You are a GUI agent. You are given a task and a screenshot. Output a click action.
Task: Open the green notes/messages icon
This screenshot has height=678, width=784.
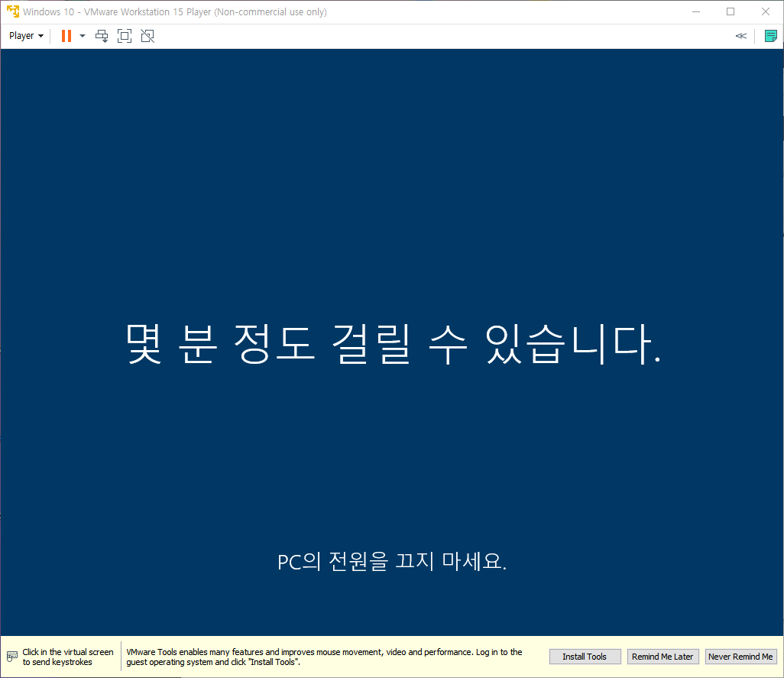(x=770, y=35)
